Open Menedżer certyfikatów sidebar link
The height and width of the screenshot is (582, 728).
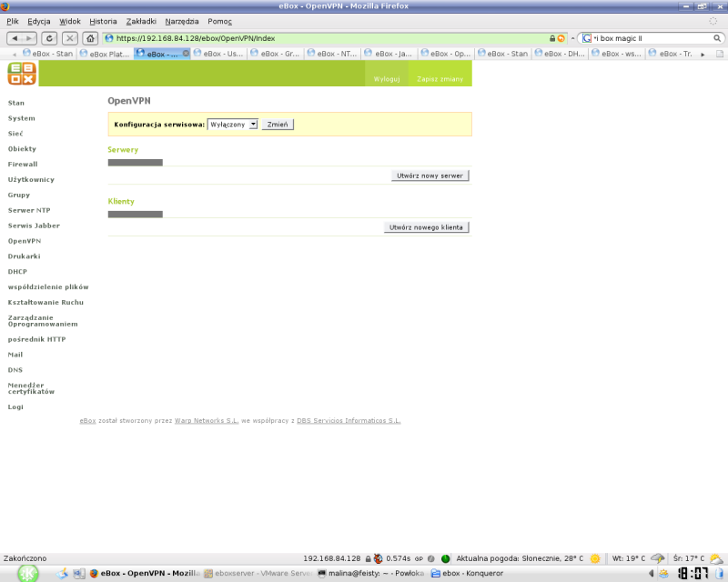coord(31,388)
